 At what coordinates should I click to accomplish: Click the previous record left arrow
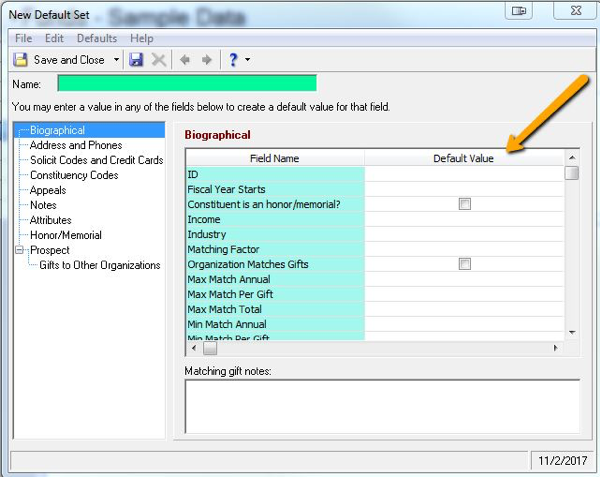185,60
